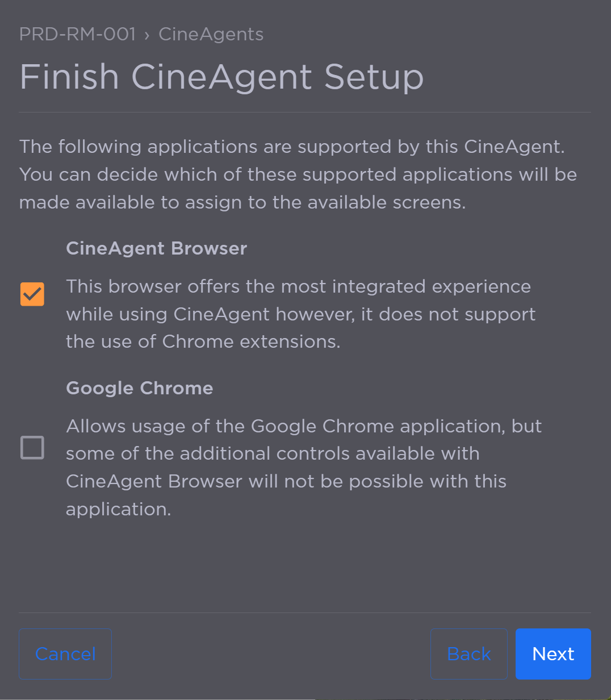Click the taskbar strip at screen bottom

[x=305, y=697]
